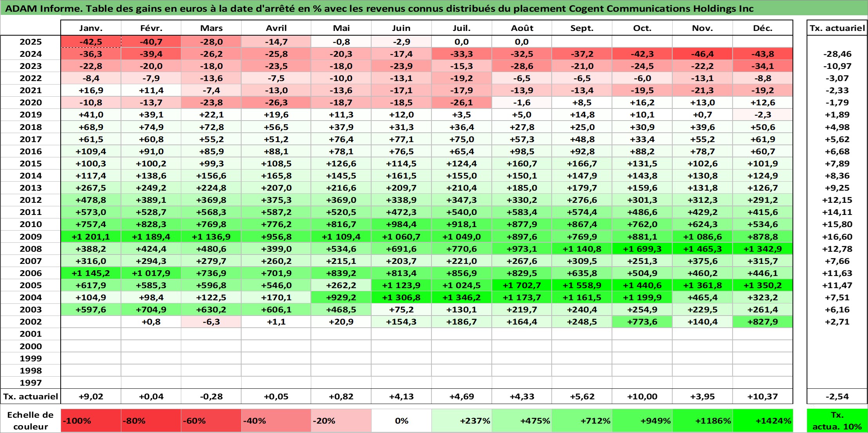
Task: Select the Avril column header
Action: click(x=276, y=28)
